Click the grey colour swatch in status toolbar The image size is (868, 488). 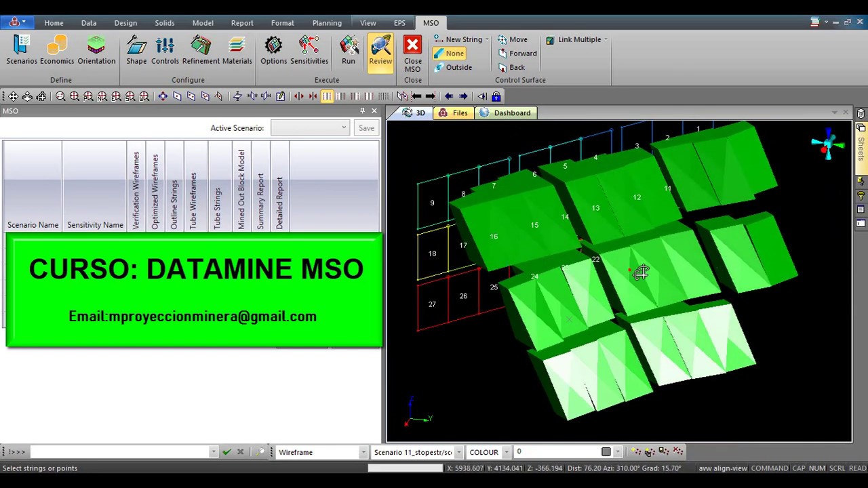(x=606, y=452)
